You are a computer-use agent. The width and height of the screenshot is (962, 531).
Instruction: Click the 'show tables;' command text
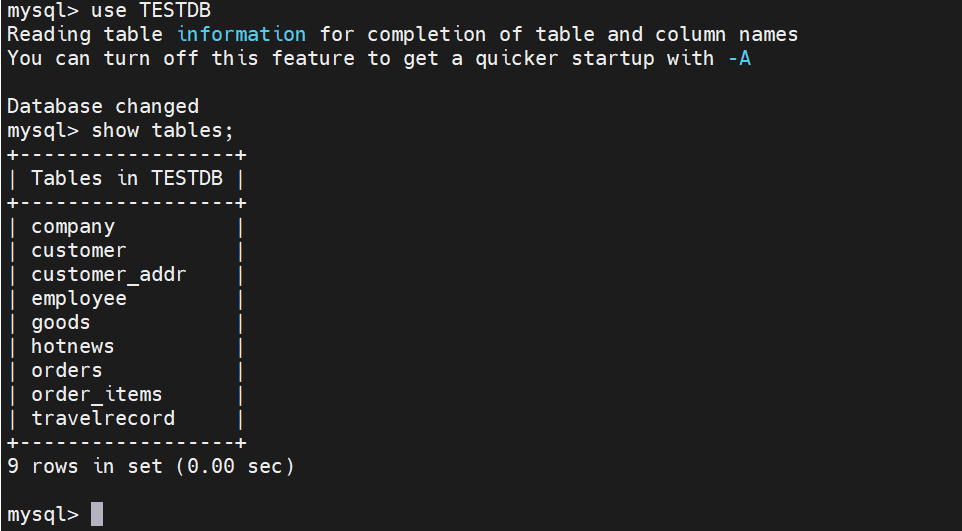coord(163,131)
